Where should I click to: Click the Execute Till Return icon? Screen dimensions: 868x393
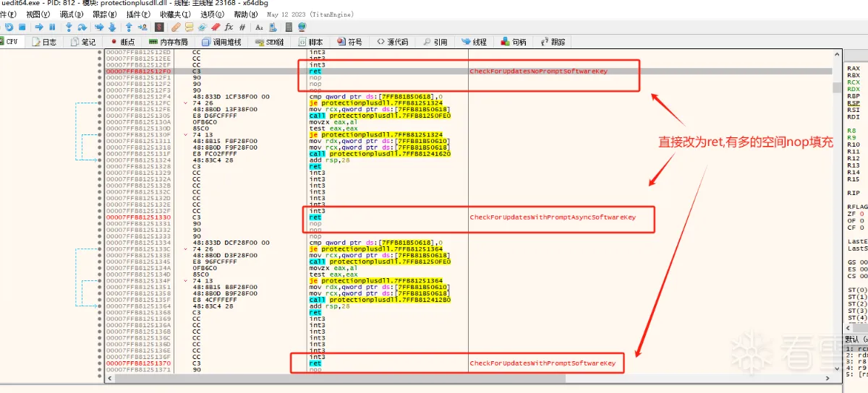tap(129, 27)
